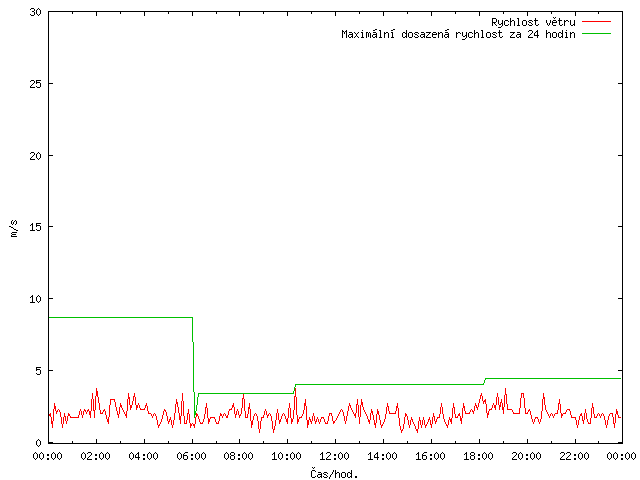The image size is (640, 480).
Task: Click the x-axis time label 08:00
Action: (239, 456)
